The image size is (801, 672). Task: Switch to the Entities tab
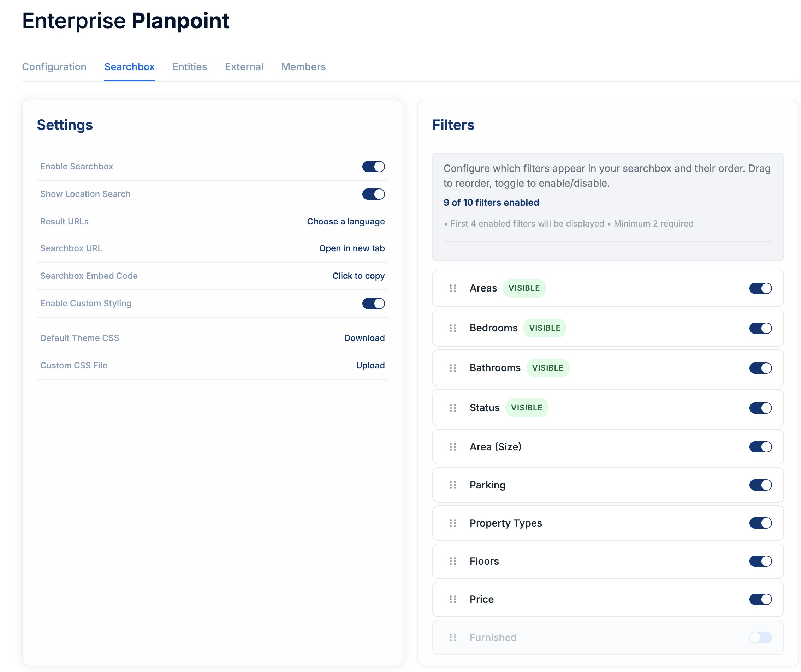(190, 67)
